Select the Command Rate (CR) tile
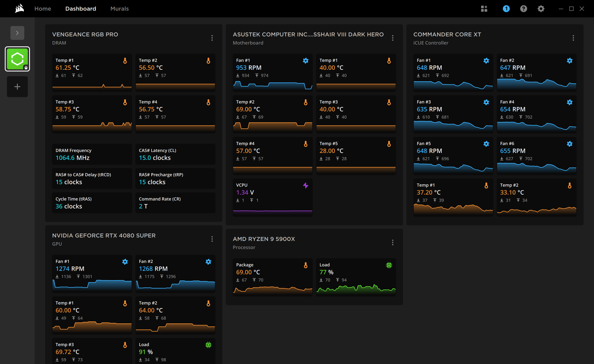Image resolution: width=594 pixels, height=364 pixels. pyautogui.click(x=175, y=203)
